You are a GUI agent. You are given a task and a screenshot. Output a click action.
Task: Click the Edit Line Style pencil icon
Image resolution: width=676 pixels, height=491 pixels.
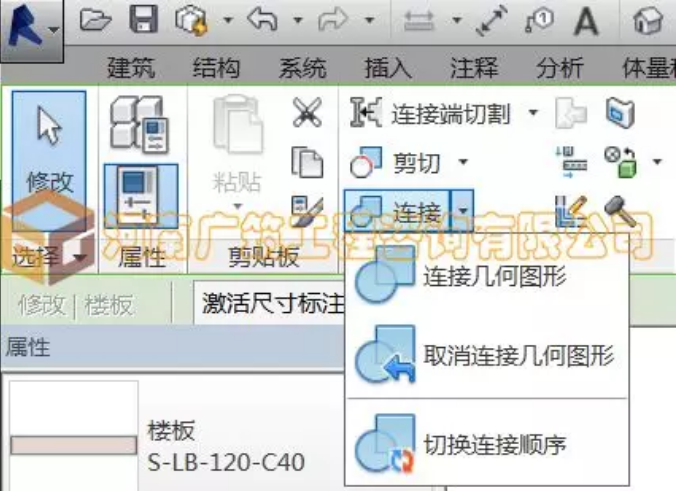pyautogui.click(x=571, y=211)
